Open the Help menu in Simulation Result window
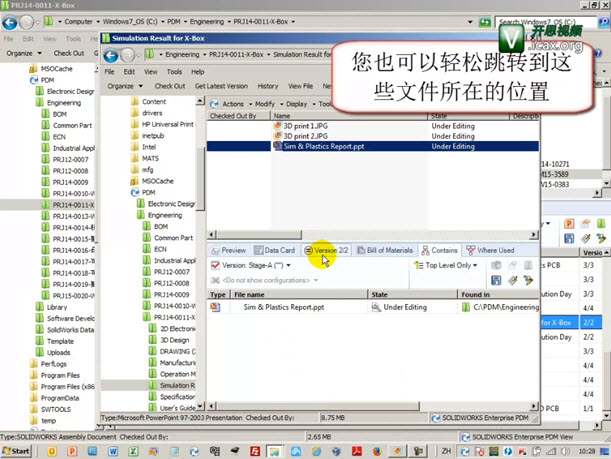This screenshot has width=611, height=459. pos(198,72)
